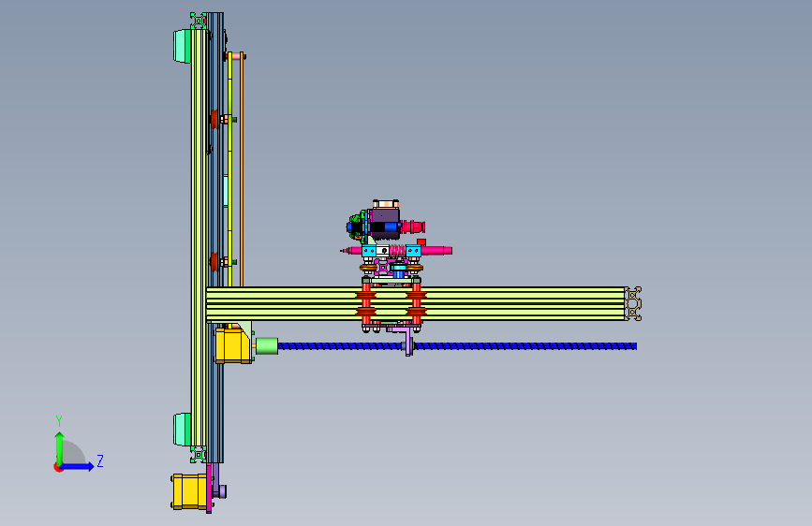The image size is (812, 526).
Task: Click the Z label on the triad
Action: [x=100, y=460]
